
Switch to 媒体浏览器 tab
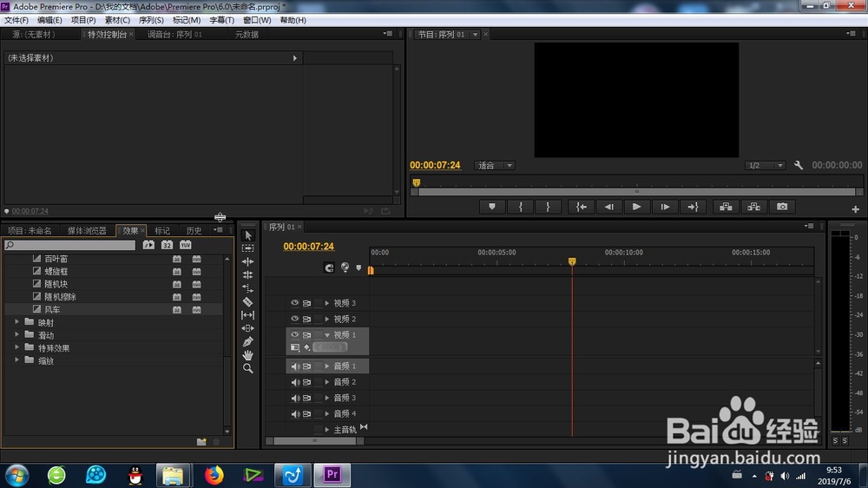[x=87, y=230]
